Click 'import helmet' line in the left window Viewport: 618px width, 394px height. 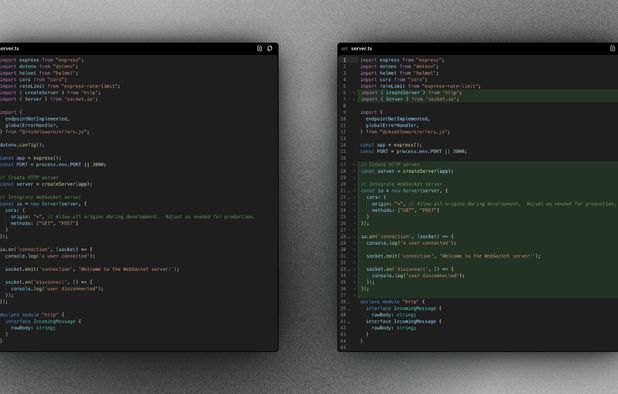click(39, 73)
